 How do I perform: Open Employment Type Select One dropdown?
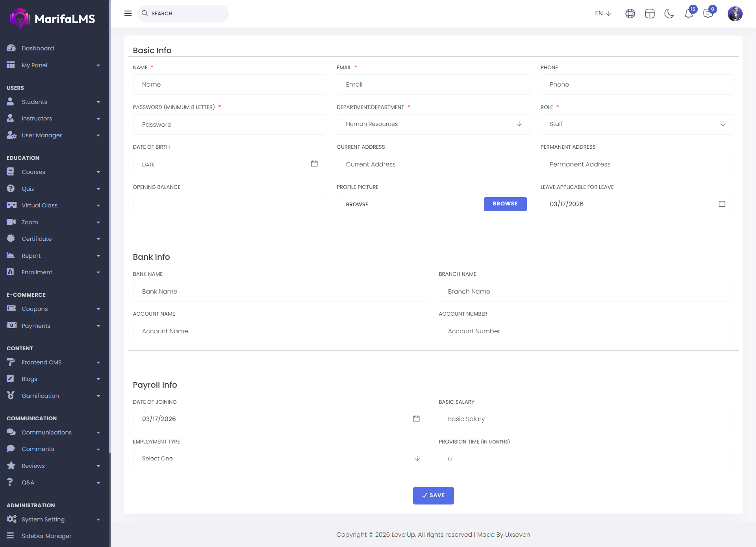[280, 459]
